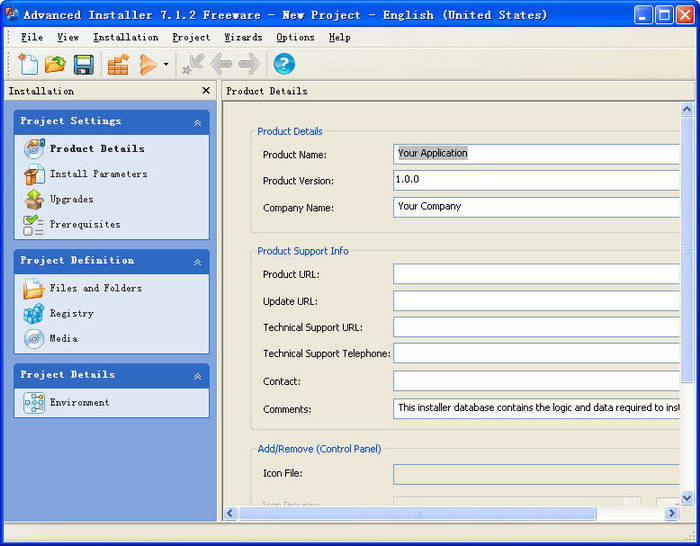Screen dimensions: 700x546
Task: Click the orange Run arrow icon
Action: tap(148, 65)
